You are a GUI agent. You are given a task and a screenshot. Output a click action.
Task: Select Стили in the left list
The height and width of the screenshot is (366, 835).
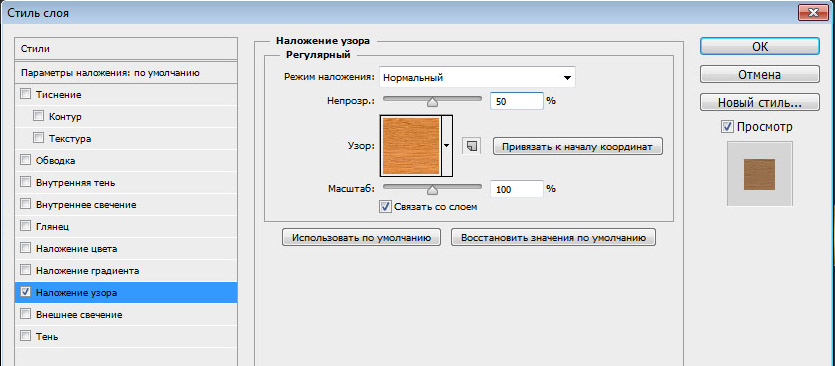[126, 48]
